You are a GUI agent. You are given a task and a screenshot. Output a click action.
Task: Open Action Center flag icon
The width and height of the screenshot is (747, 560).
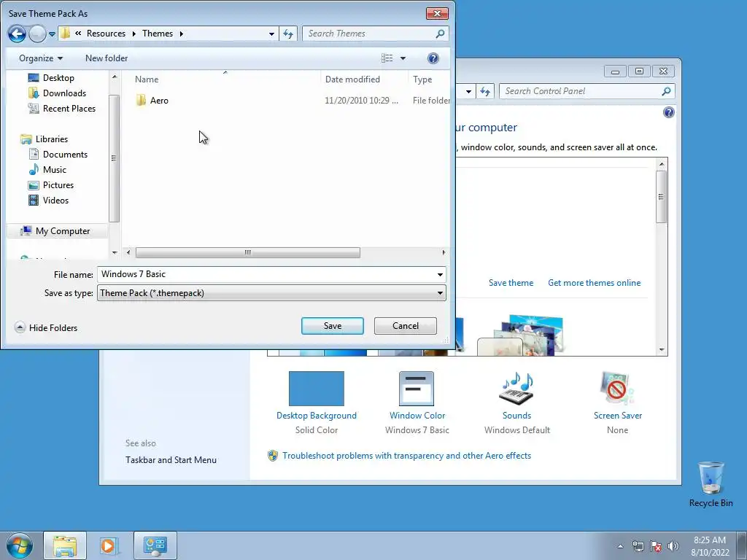point(656,546)
